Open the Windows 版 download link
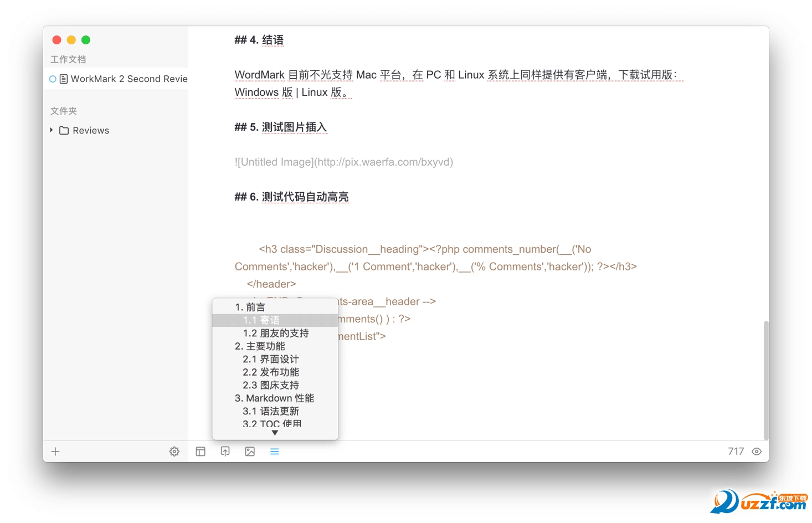 point(264,92)
